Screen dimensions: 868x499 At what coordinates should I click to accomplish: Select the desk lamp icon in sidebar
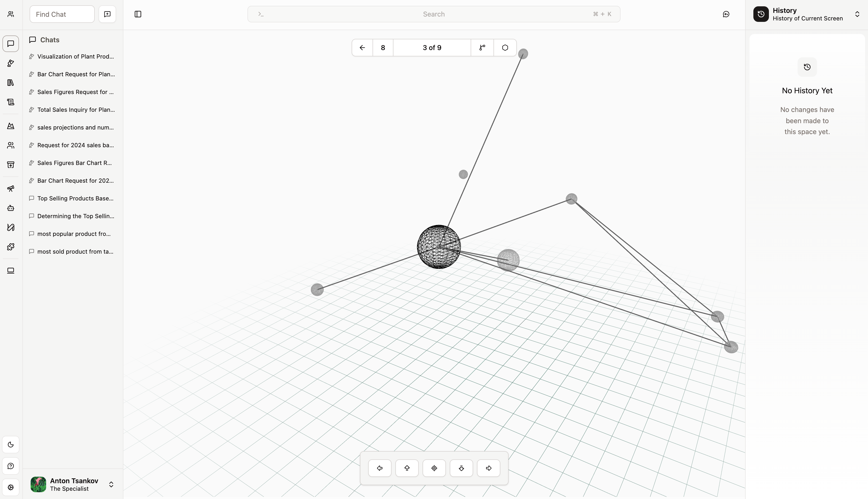(x=11, y=63)
